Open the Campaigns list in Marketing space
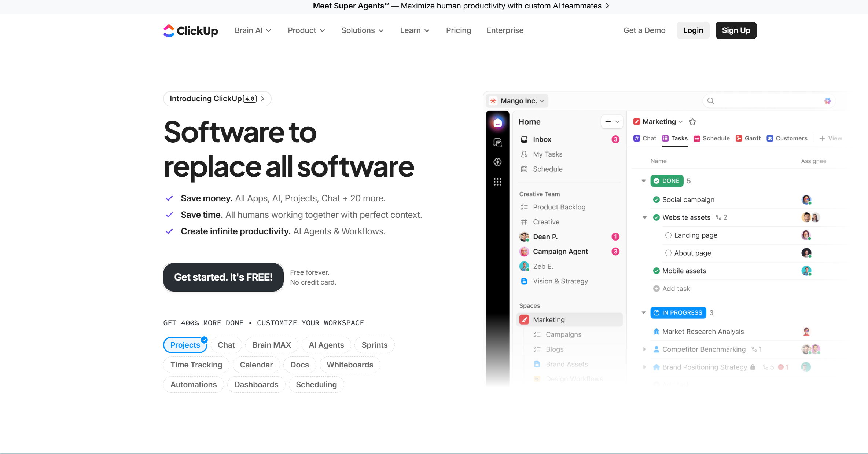 (x=563, y=335)
